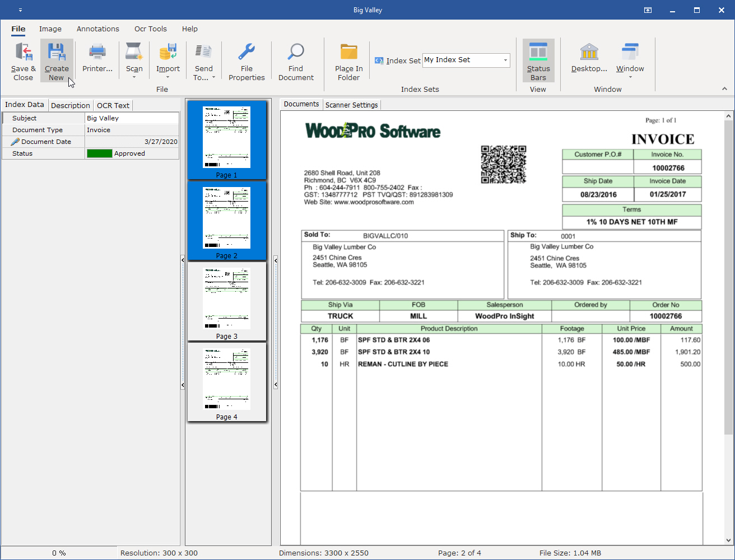Click the REMAN - CUTLINE BY PIECE line
Screen dimensions: 735x560
coord(403,364)
